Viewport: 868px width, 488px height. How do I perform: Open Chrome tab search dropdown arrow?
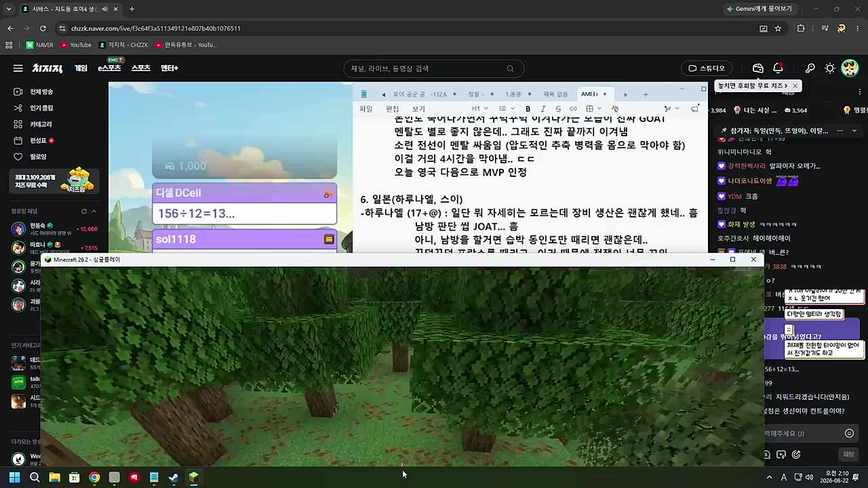[9, 9]
